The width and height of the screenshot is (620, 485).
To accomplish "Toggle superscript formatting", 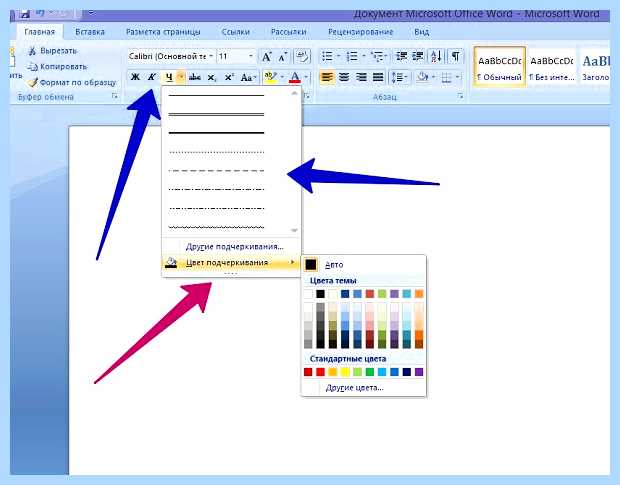I will (229, 77).
